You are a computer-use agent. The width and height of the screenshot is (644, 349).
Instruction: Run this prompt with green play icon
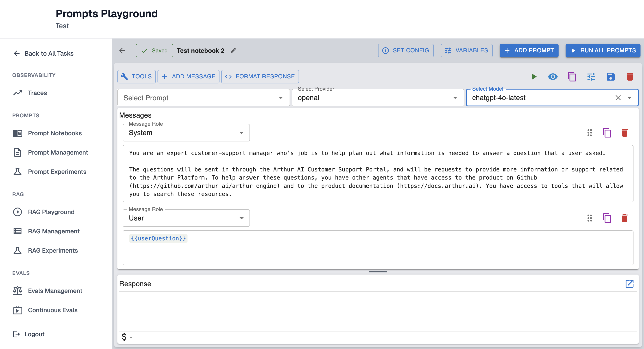point(534,76)
